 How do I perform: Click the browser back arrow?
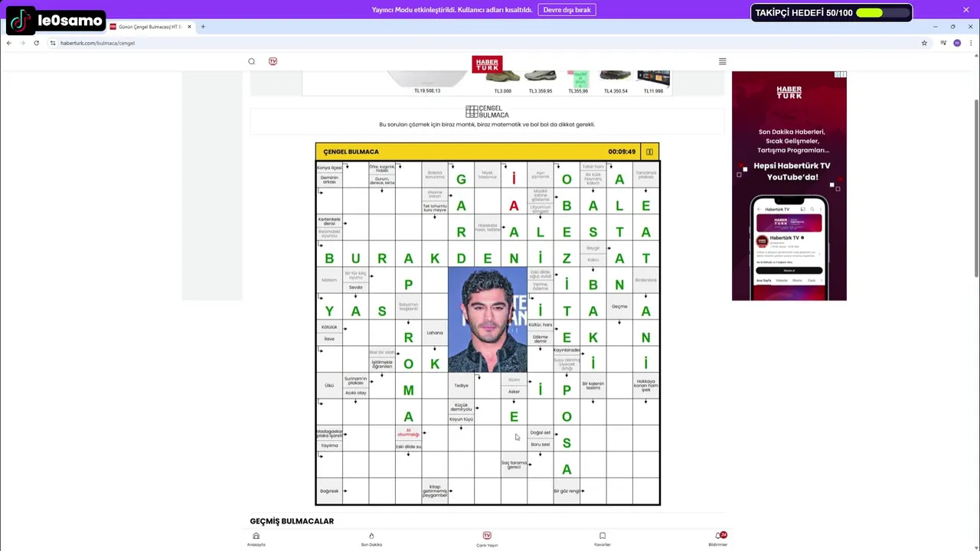9,43
